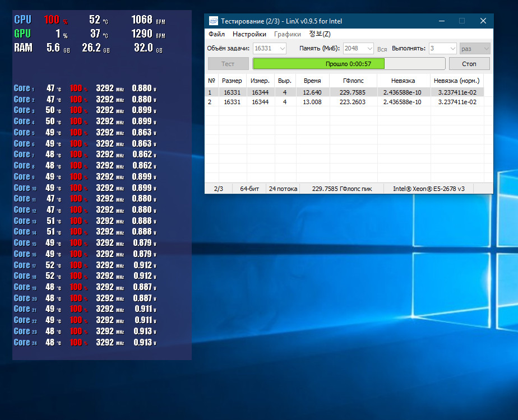The width and height of the screenshot is (518, 420).
Task: Click the Core 1 label in overlay
Action: [x=24, y=88]
